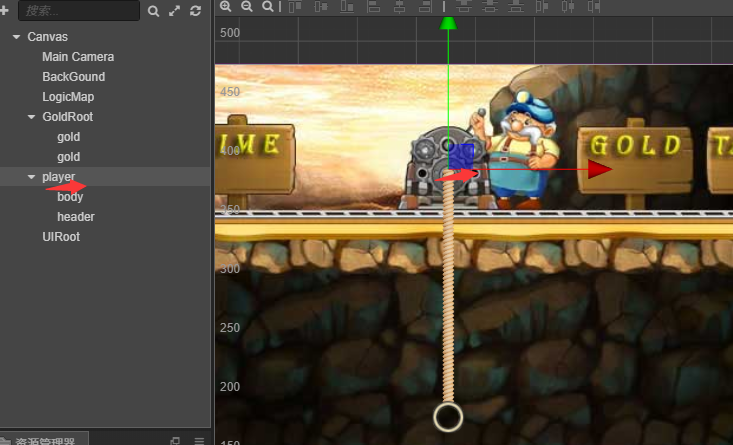Click the expand/collapse all nodes arrows icon
This screenshot has height=445, width=733.
tap(174, 11)
